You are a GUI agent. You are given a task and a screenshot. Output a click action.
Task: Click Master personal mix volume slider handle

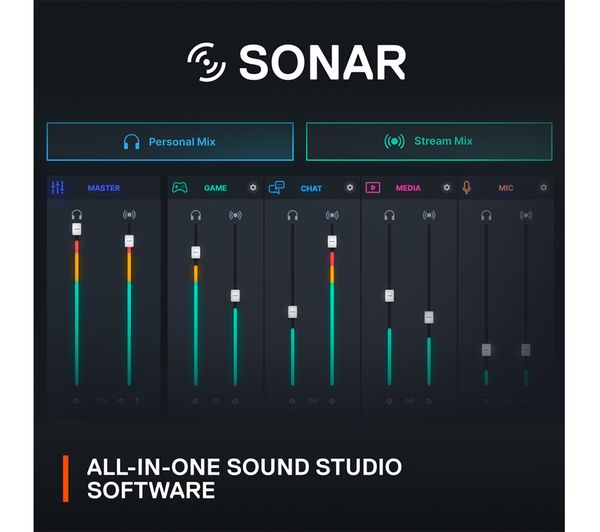[77, 229]
